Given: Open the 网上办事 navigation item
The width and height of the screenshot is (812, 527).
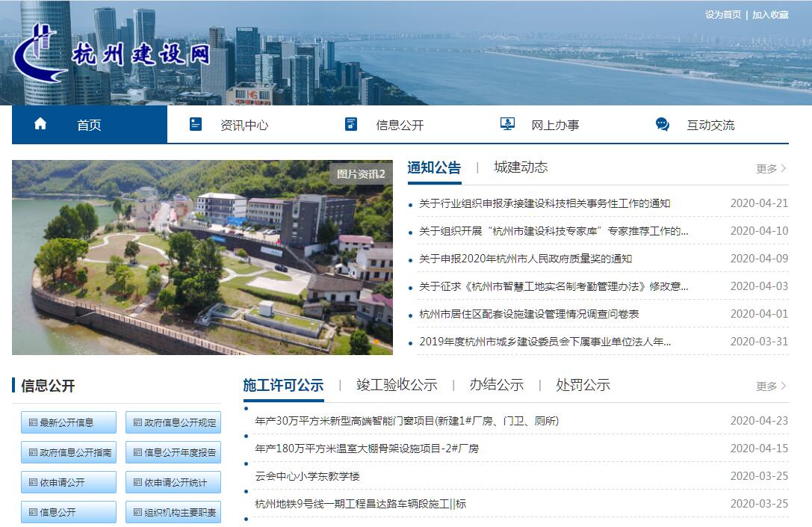Looking at the screenshot, I should [x=555, y=125].
